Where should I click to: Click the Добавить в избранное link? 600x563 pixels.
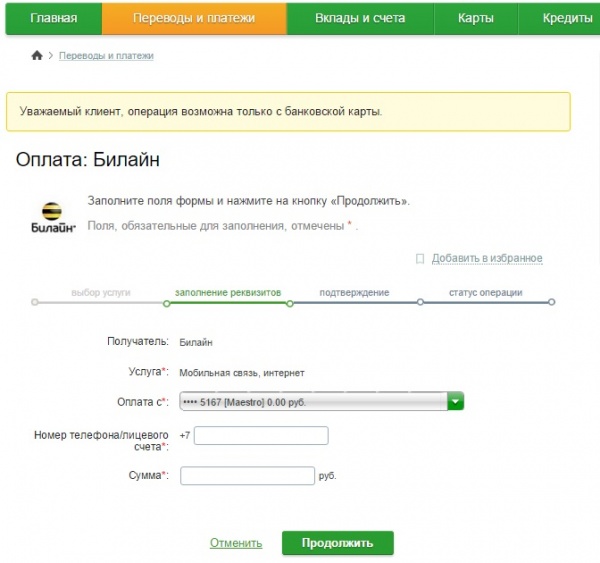487,258
